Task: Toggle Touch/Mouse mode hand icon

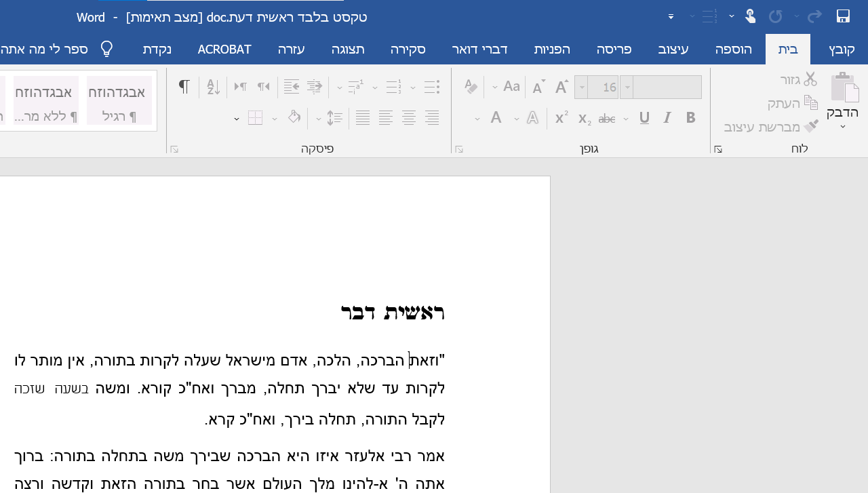Action: (x=750, y=16)
